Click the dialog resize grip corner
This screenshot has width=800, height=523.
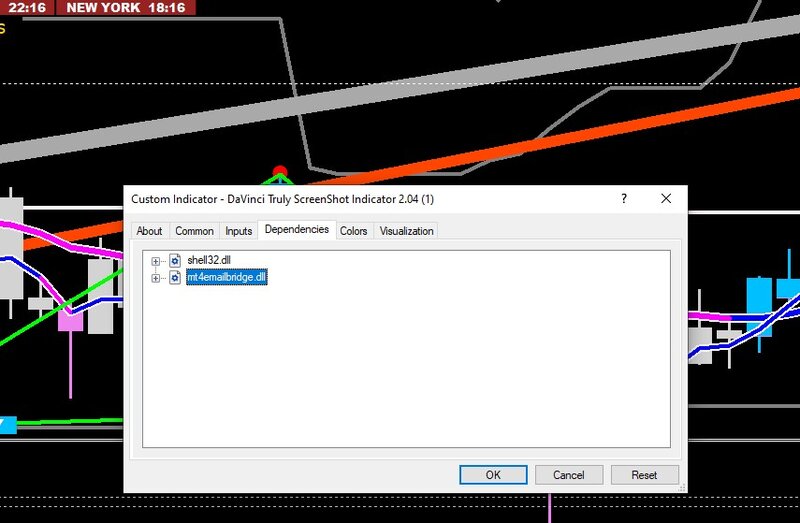point(682,488)
